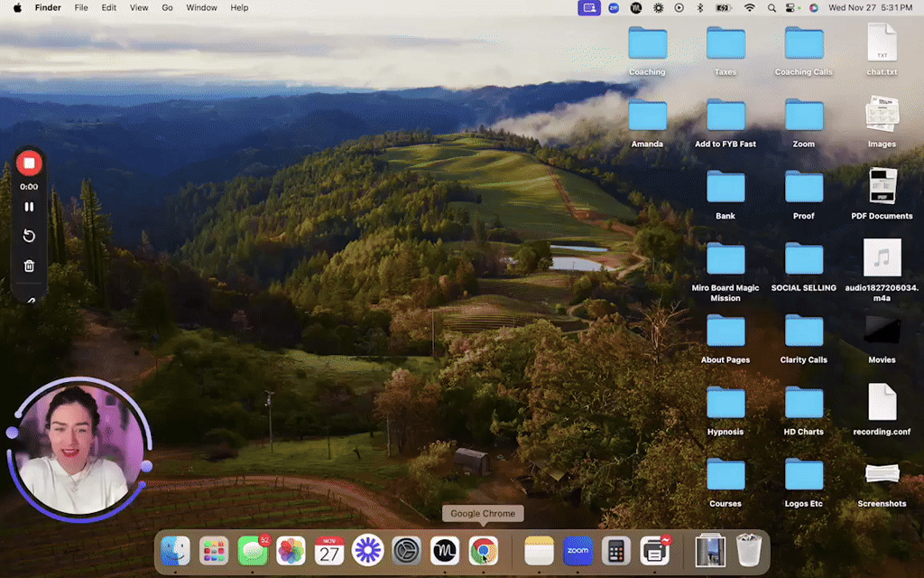Viewport: 924px width, 578px height.
Task: Open the File menu
Action: pyautogui.click(x=81, y=7)
